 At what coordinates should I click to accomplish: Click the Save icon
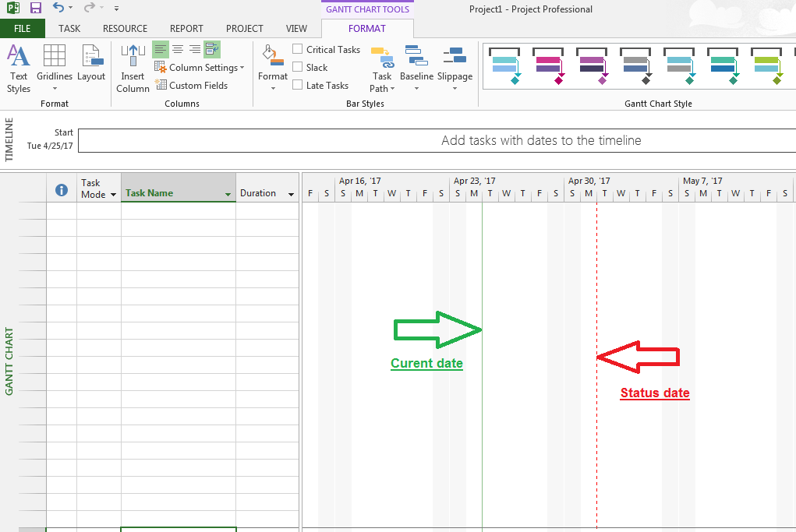coord(35,8)
